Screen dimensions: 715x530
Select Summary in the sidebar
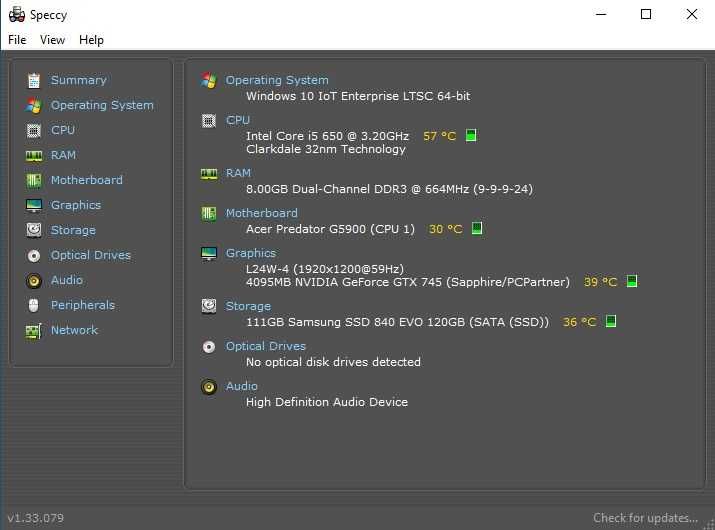pyautogui.click(x=78, y=80)
